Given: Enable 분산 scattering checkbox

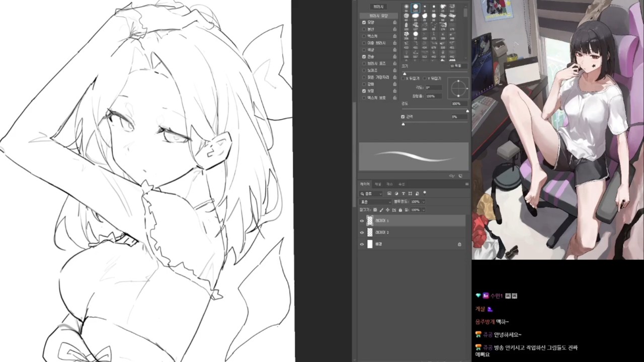Looking at the screenshot, I should click(364, 29).
